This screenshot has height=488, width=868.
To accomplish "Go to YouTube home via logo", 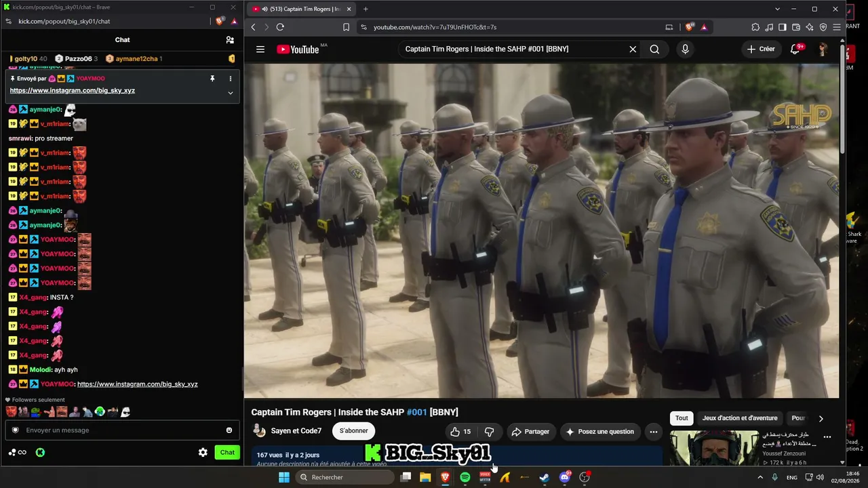I will tap(298, 49).
